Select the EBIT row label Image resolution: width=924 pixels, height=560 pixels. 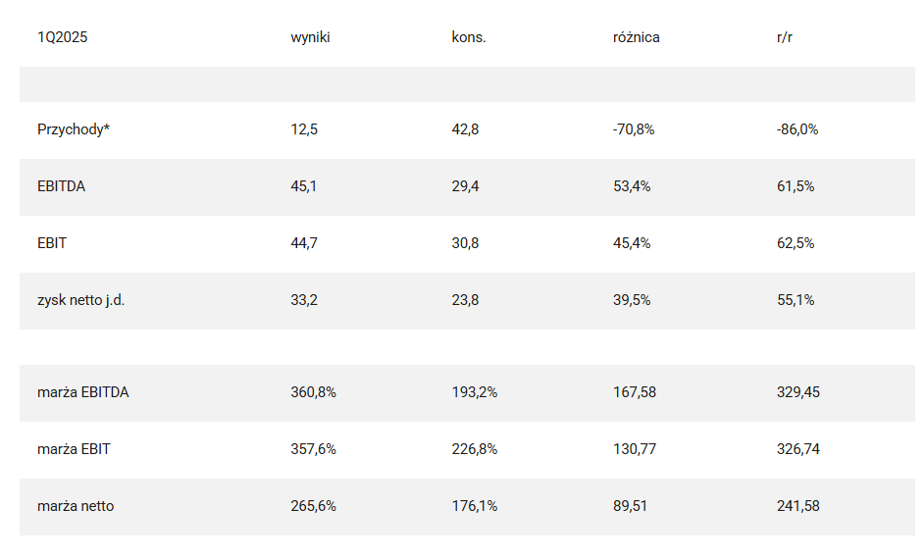pyautogui.click(x=52, y=243)
